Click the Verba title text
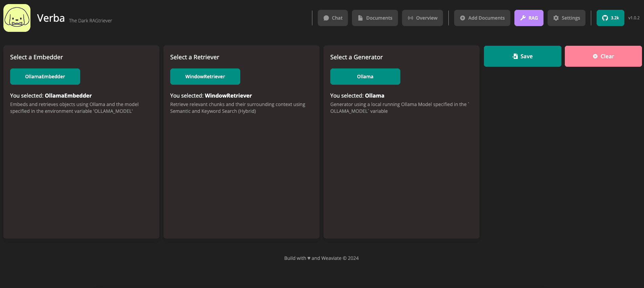This screenshot has height=288, width=644. [x=51, y=18]
